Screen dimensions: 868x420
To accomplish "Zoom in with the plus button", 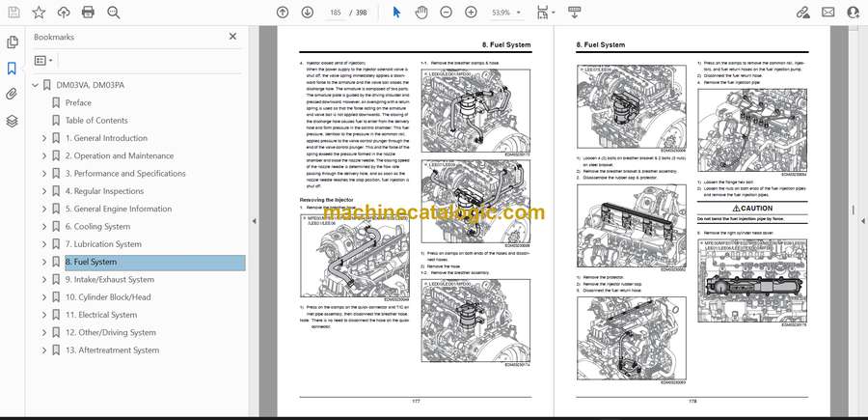I will point(471,13).
